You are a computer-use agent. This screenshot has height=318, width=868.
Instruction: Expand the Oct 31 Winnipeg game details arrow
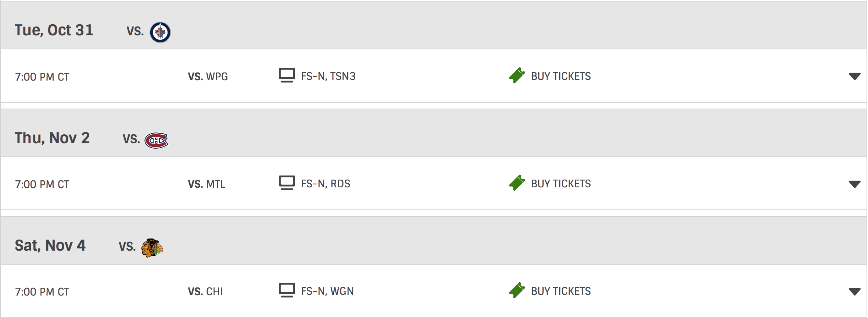tap(854, 77)
